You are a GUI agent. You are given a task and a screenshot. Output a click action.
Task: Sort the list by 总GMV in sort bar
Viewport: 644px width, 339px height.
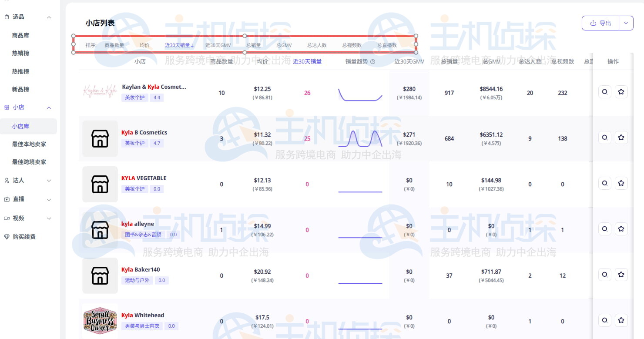(284, 45)
